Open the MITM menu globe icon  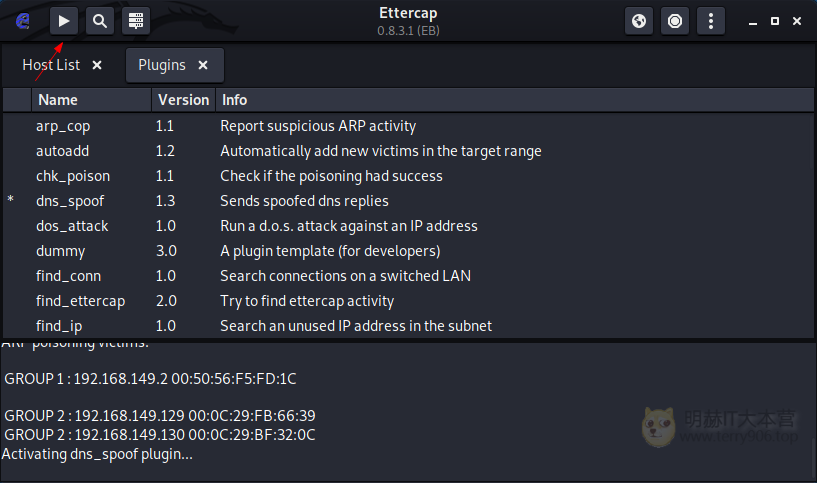(x=639, y=21)
